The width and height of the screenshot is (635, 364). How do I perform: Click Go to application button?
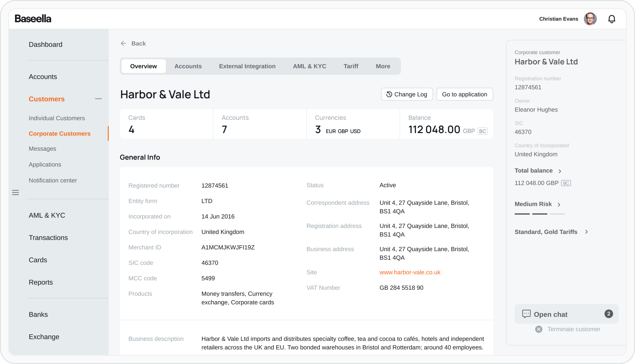(x=465, y=94)
